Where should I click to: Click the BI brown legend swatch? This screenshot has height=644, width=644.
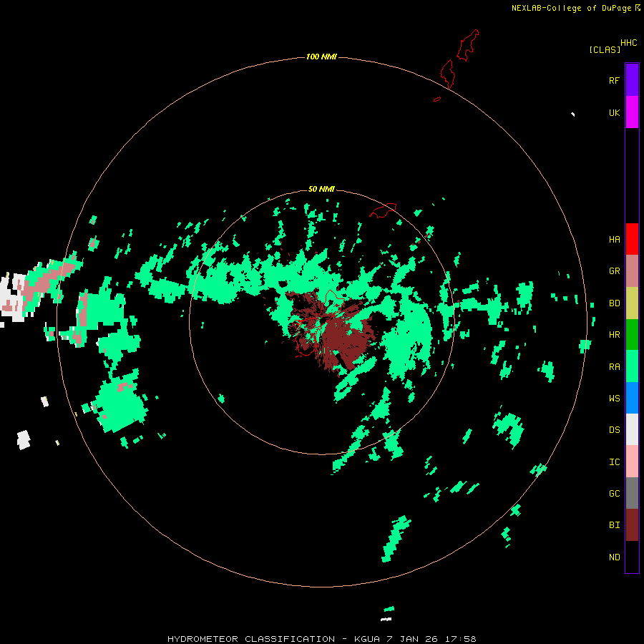tap(632, 525)
